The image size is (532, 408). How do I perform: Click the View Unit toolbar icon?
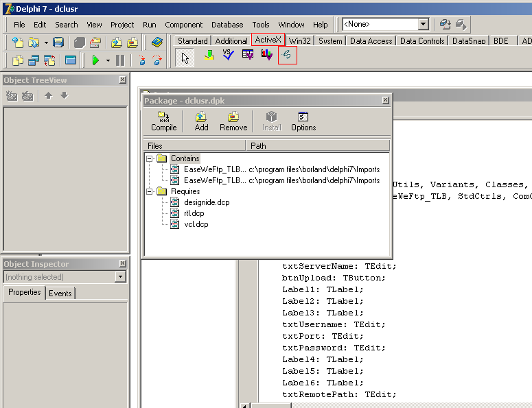[x=17, y=60]
